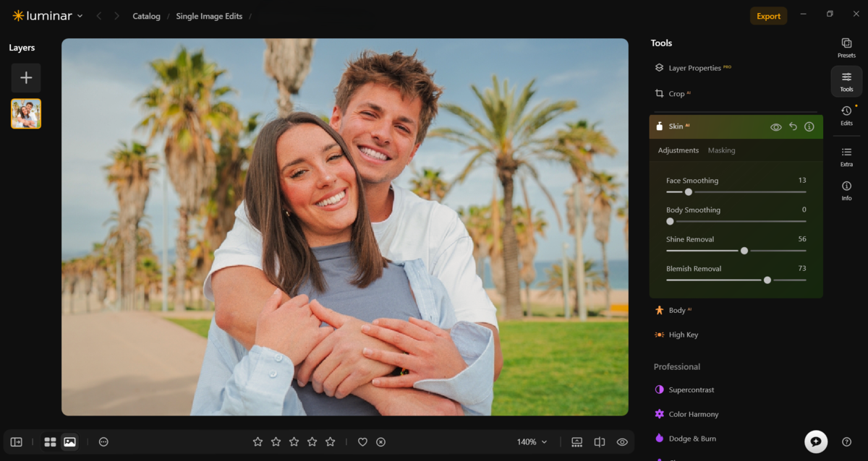Switch to single image view

click(x=69, y=441)
